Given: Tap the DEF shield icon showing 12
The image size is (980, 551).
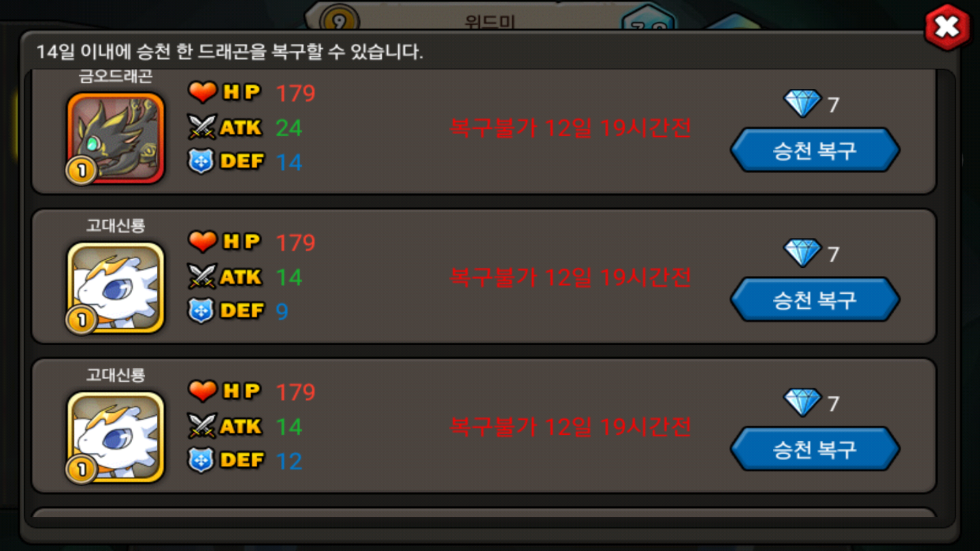Looking at the screenshot, I should coord(201,460).
